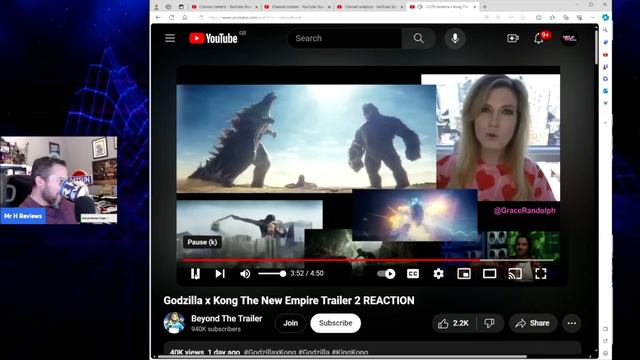640x360 pixels.
Task: Switch to the first Channel content browser tab
Action: click(x=224, y=7)
